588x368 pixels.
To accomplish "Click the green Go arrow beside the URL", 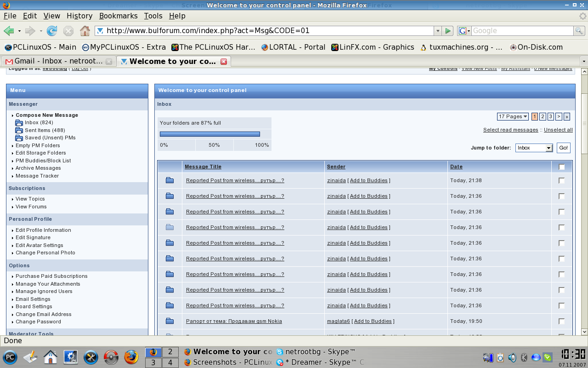I will coord(448,31).
